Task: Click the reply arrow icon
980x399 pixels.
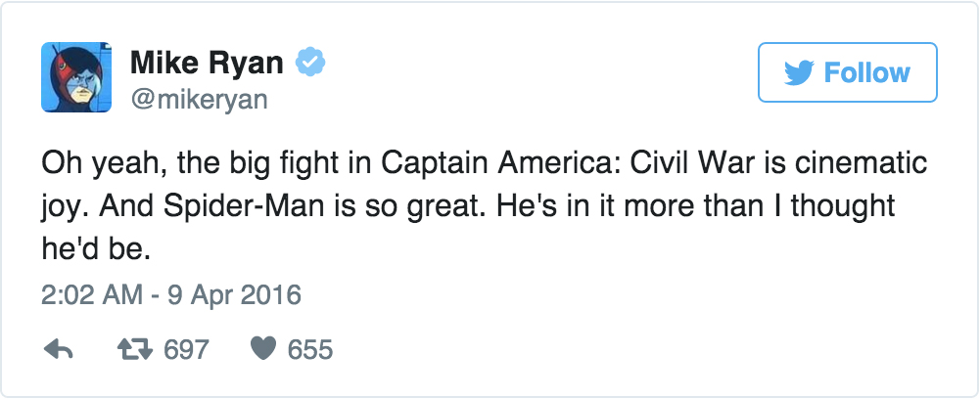Action: 60,349
